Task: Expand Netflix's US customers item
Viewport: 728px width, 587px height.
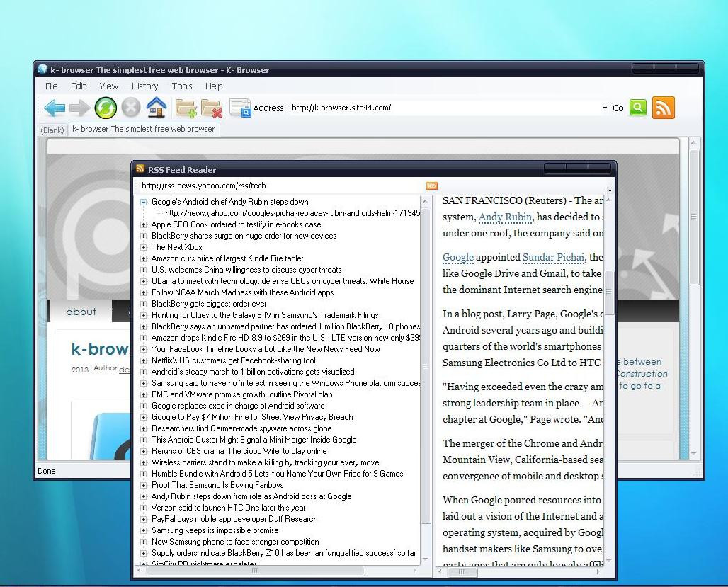Action: [x=144, y=361]
